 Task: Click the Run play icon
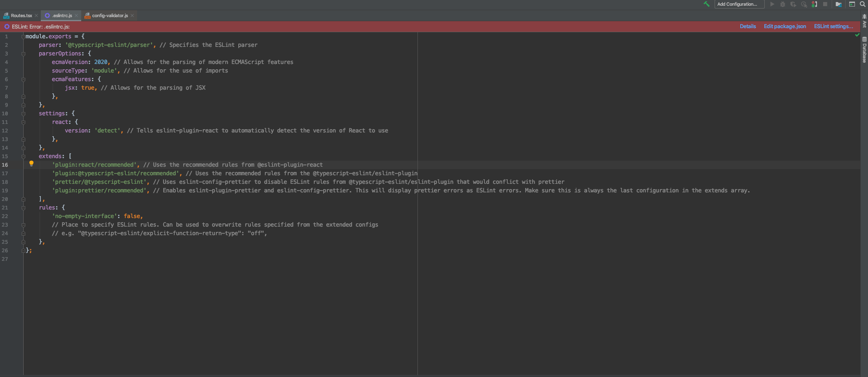(772, 4)
